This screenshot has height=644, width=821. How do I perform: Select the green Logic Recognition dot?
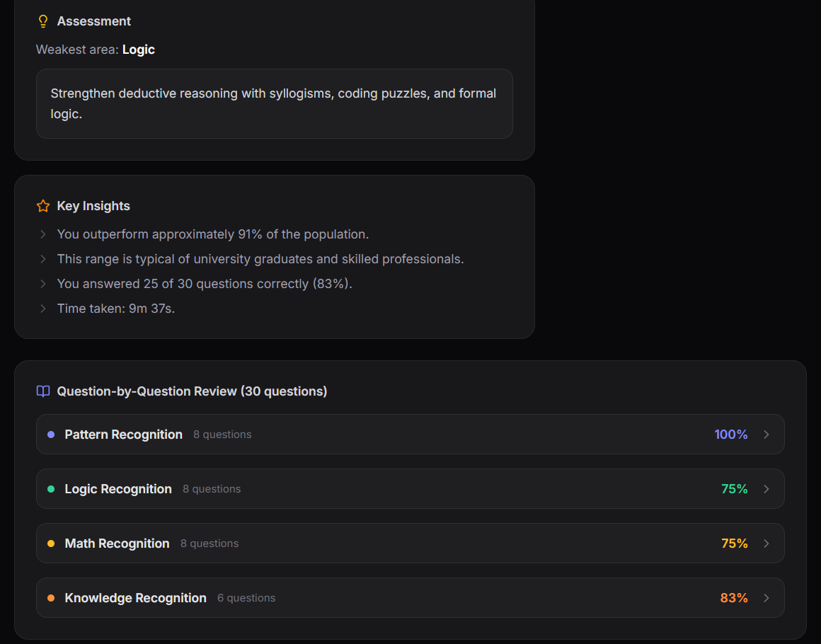[x=50, y=488]
